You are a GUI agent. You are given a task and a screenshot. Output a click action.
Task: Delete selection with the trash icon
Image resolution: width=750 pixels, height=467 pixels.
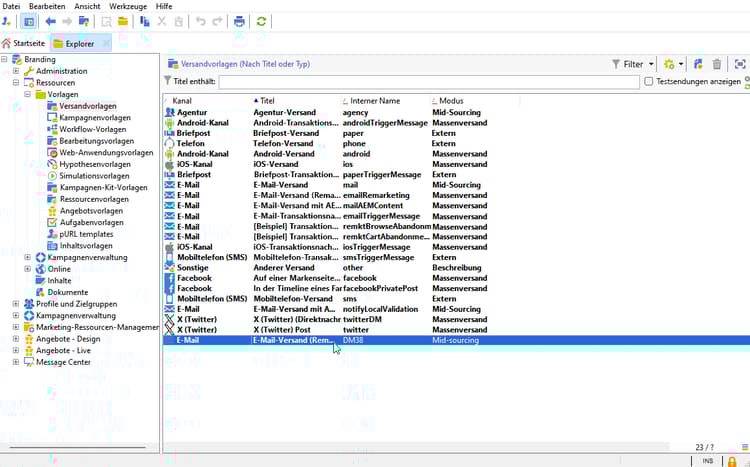point(717,64)
